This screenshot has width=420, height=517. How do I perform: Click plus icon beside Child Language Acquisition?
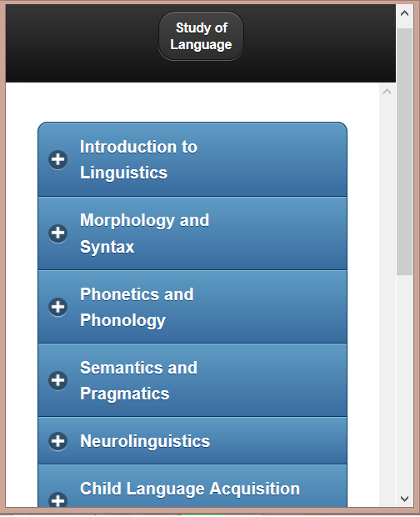tap(58, 500)
